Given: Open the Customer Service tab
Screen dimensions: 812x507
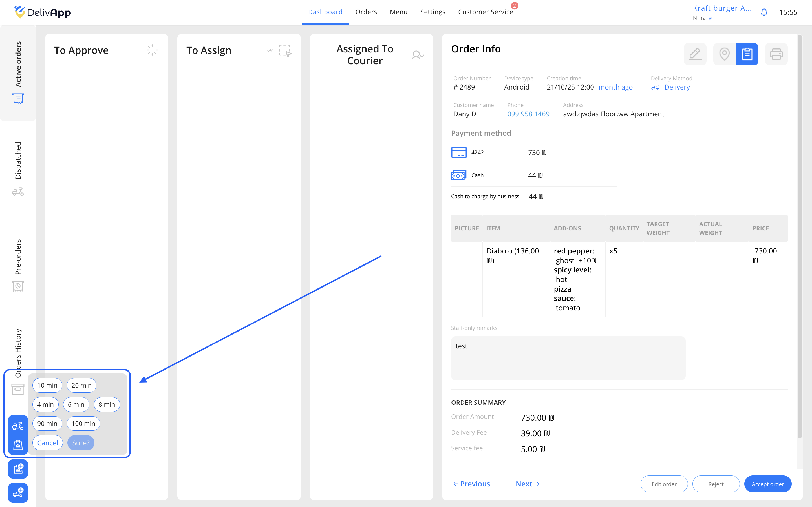Looking at the screenshot, I should tap(485, 12).
